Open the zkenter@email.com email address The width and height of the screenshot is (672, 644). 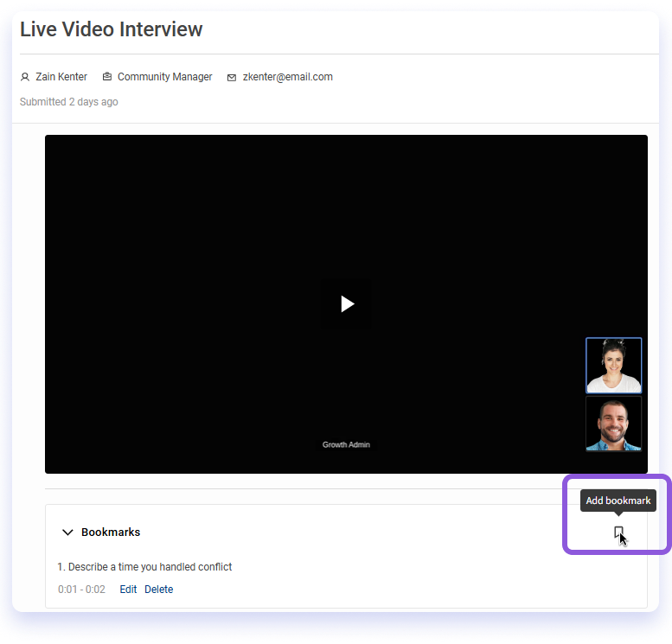click(x=287, y=77)
